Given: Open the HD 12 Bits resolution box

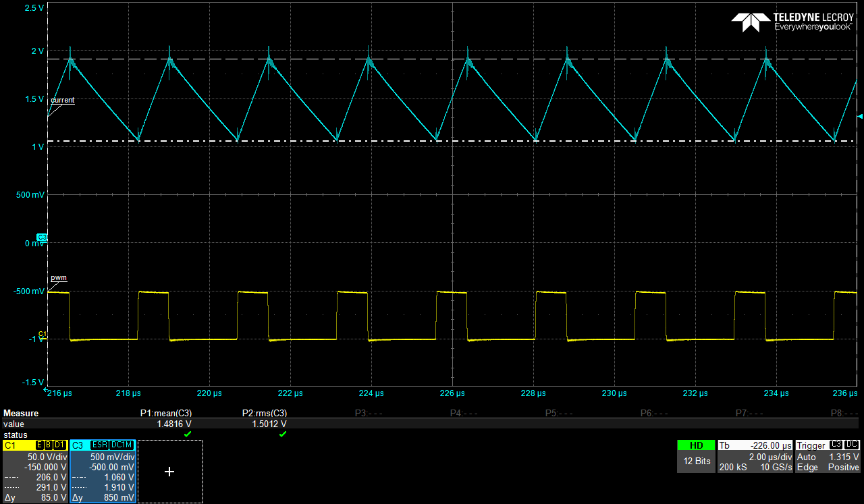Looking at the screenshot, I should pos(695,456).
